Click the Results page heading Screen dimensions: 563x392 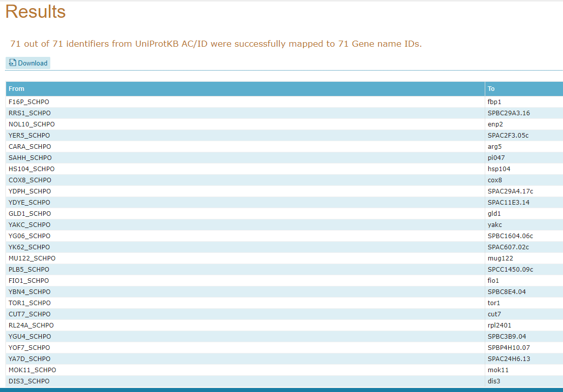click(36, 12)
